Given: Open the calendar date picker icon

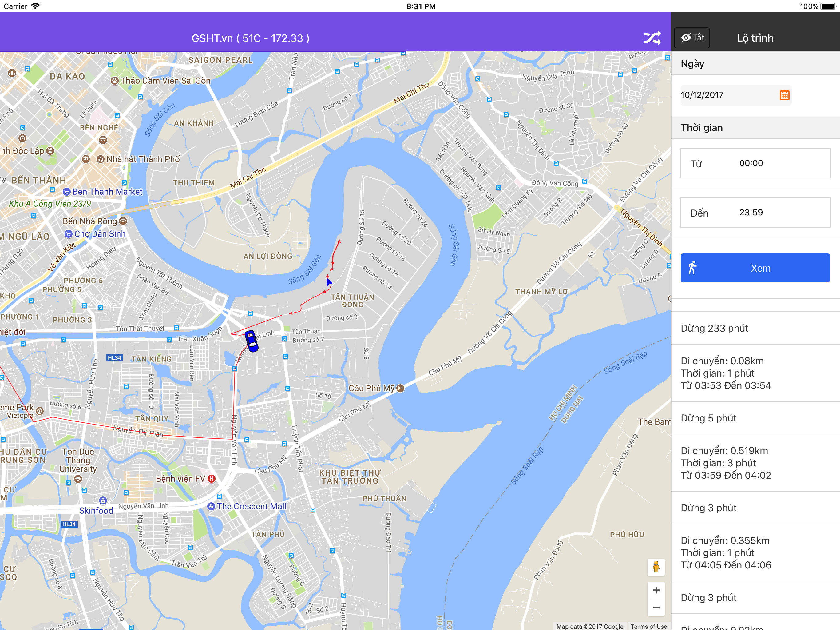Looking at the screenshot, I should point(784,95).
